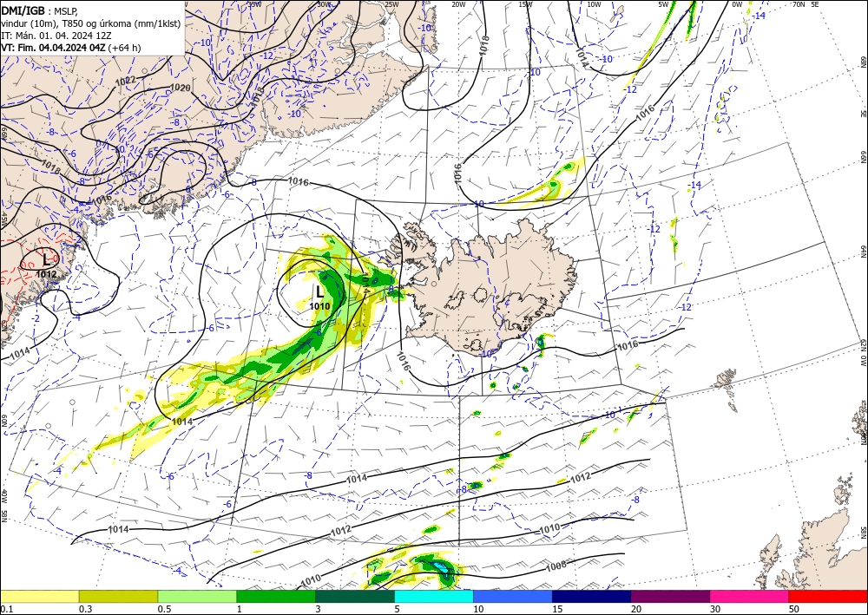868x615 pixels.
Task: Click the 5W longitude label
Action: (x=664, y=4)
